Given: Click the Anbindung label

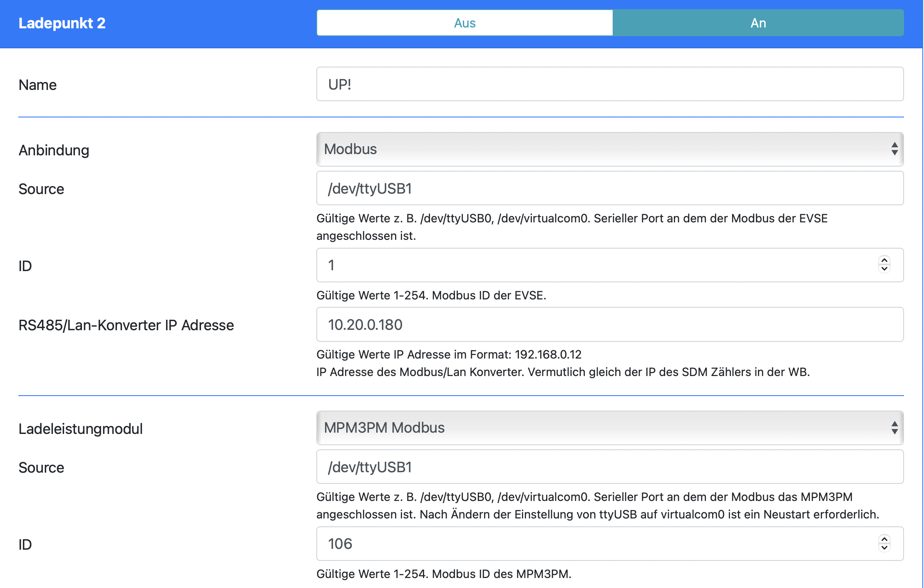Looking at the screenshot, I should (54, 150).
